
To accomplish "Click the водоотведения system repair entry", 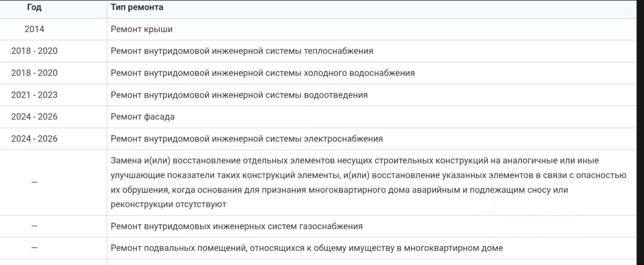I will point(239,95).
